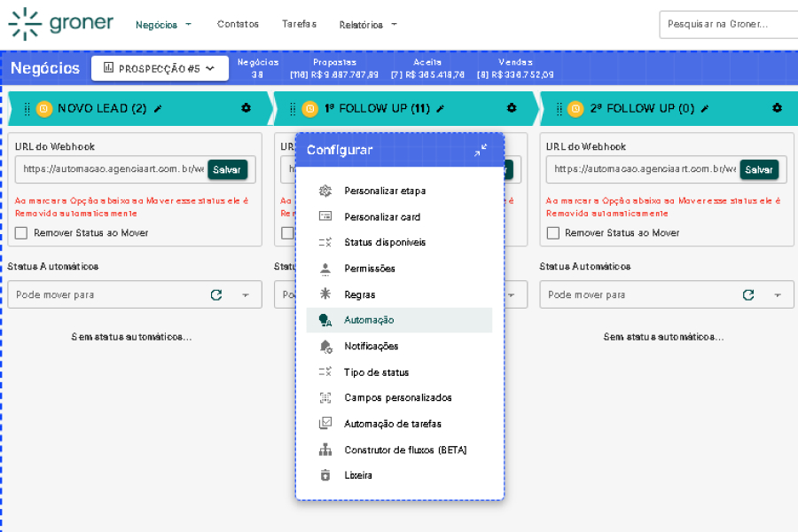Image resolution: width=798 pixels, height=532 pixels.
Task: Click pencil edit icon next to NOVO LEAD
Action: point(158,109)
